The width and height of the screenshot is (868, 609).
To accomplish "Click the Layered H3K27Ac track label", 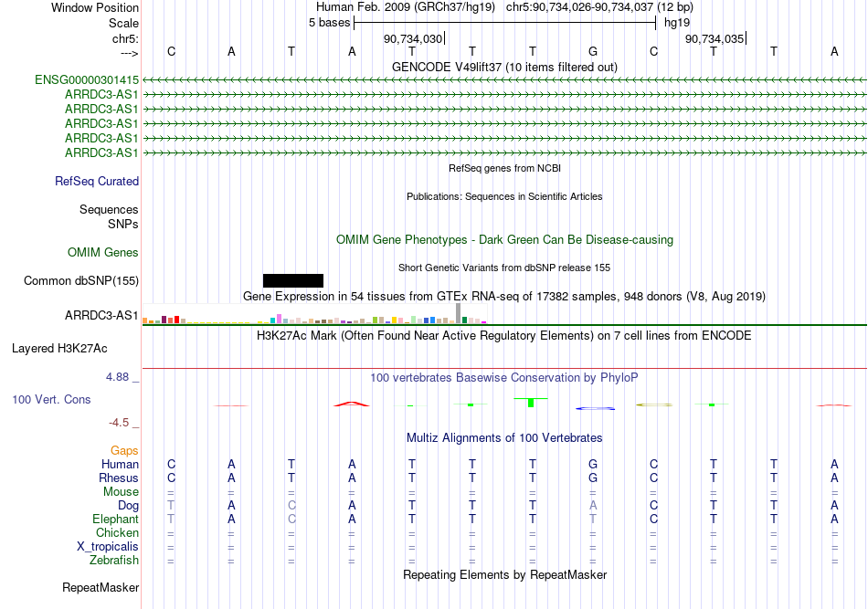I will tap(59, 349).
